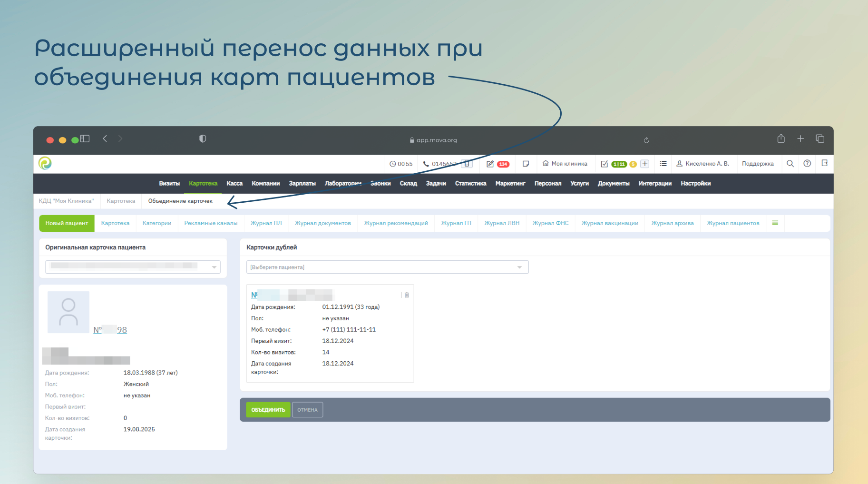Image resolution: width=868 pixels, height=484 pixels.
Task: Reload the page in browser toolbar
Action: pos(646,140)
